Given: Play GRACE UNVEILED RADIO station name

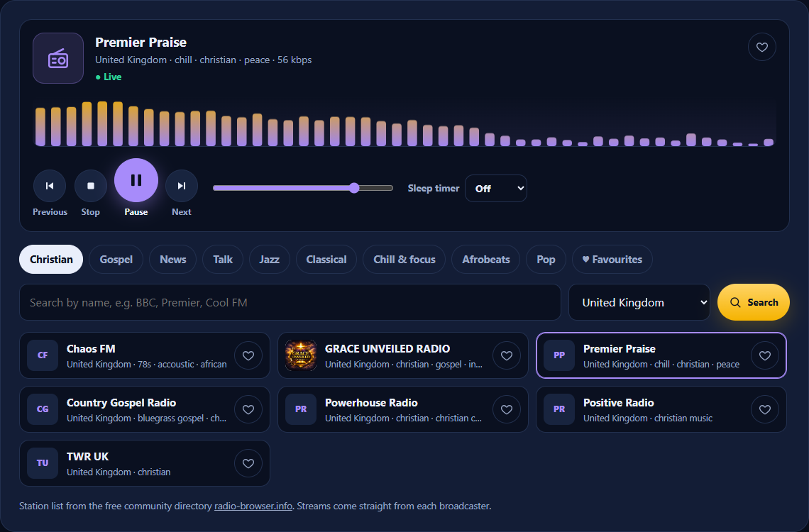Looking at the screenshot, I should coord(387,349).
